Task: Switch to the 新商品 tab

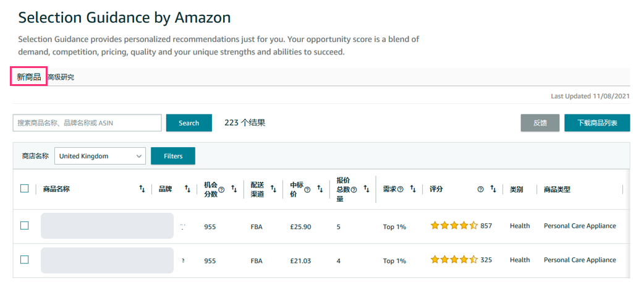Action: (x=29, y=77)
